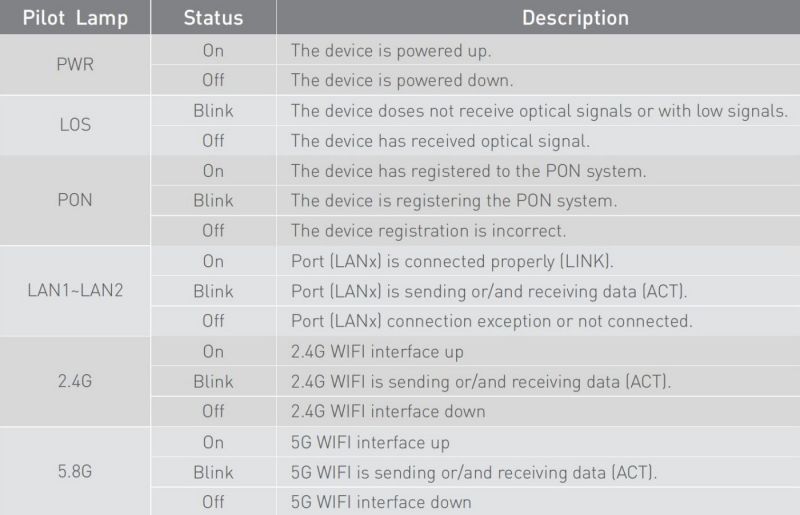
Task: Click "The device is powered down." description
Action: pyautogui.click(x=403, y=80)
